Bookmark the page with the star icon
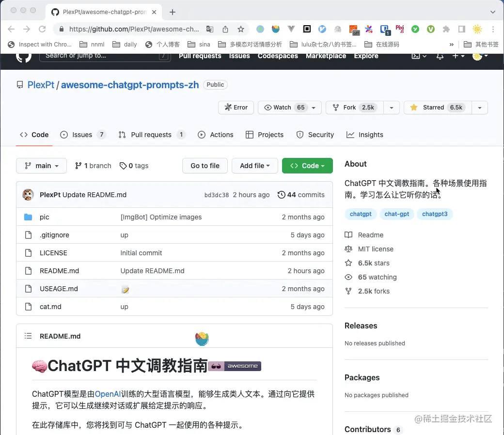Screen dimensions: 504x435 [x=241, y=29]
